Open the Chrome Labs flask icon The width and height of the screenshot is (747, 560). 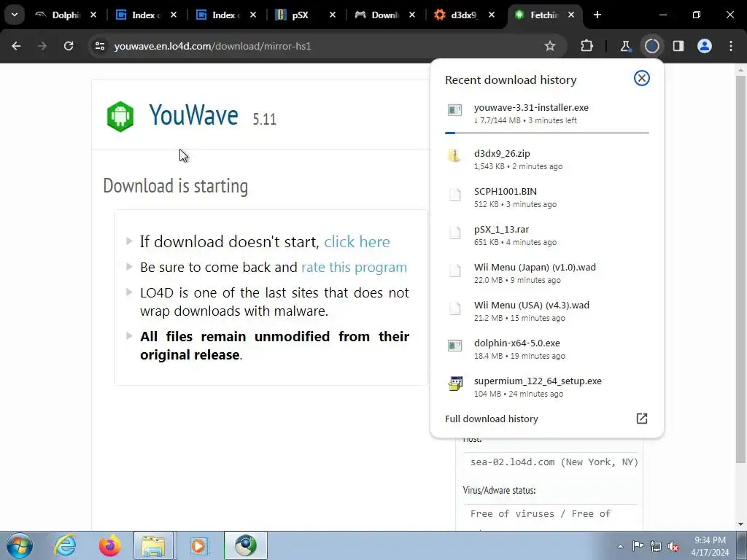(x=625, y=46)
